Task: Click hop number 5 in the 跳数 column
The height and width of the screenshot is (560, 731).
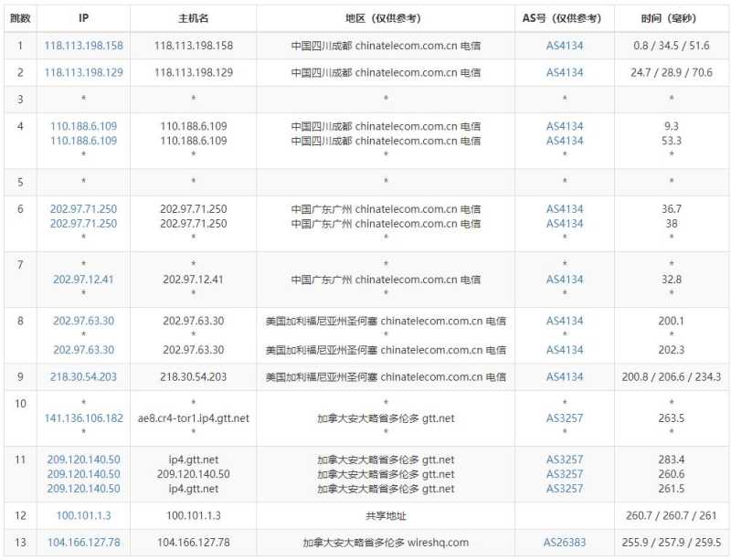Action: pyautogui.click(x=20, y=183)
